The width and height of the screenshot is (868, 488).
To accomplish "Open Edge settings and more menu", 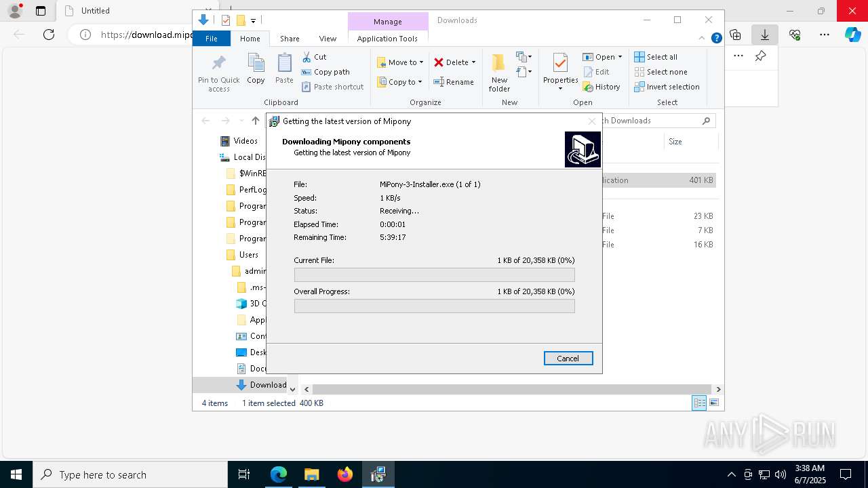I will (x=825, y=35).
